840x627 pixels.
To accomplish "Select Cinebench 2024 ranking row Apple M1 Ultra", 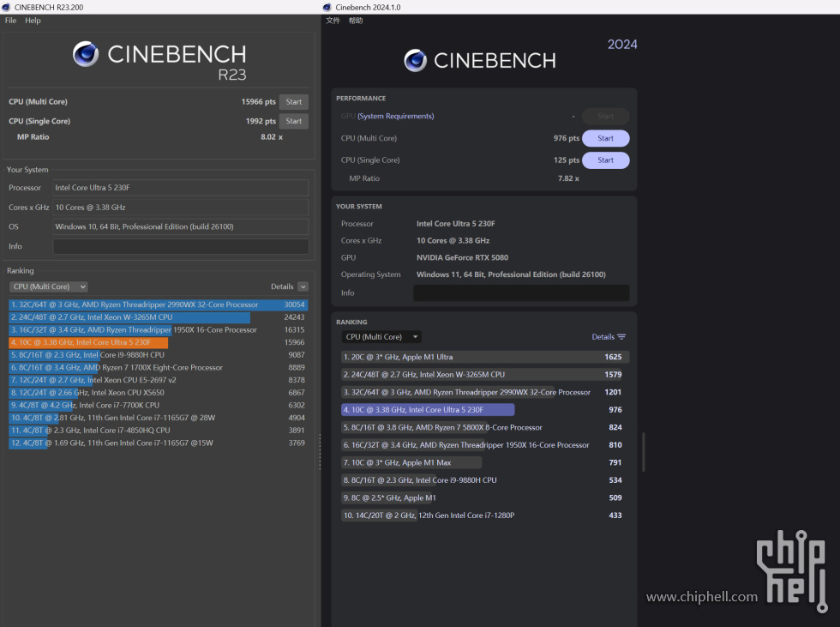I will tap(485, 357).
